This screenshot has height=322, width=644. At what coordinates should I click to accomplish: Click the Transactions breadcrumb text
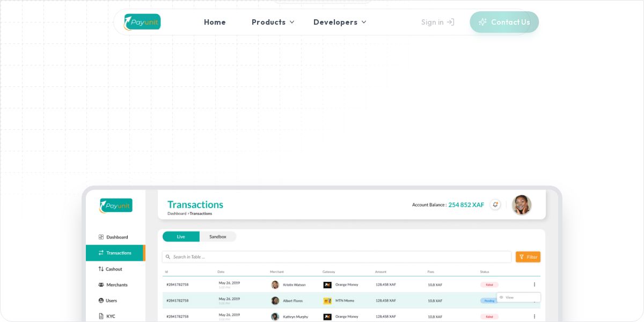(x=201, y=214)
